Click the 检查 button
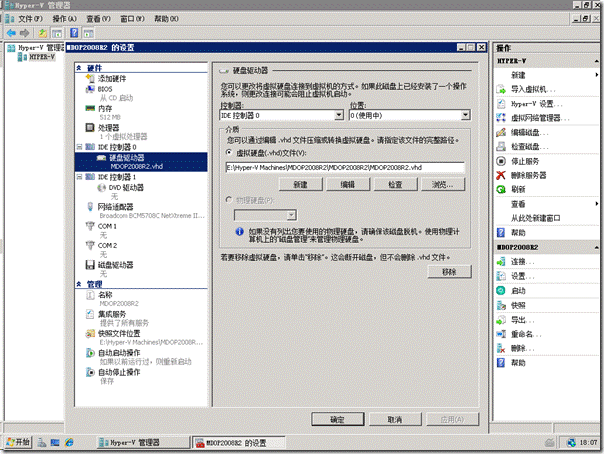The width and height of the screenshot is (604, 454). (395, 185)
